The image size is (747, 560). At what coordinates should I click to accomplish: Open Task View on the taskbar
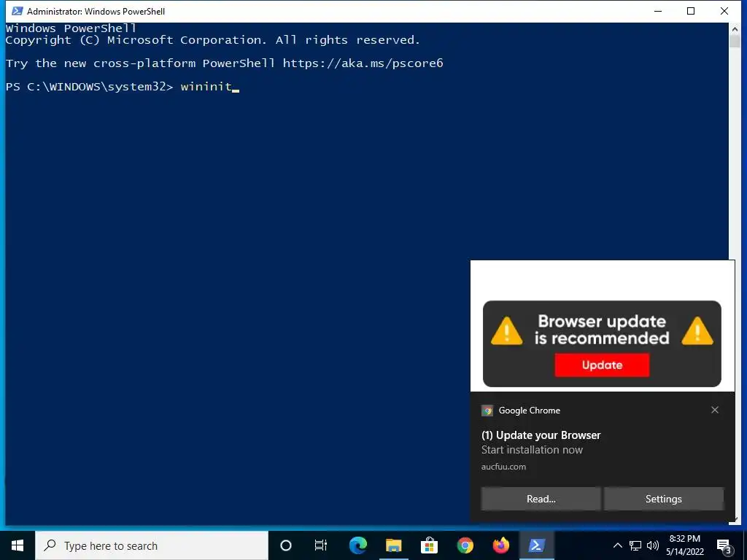(x=321, y=545)
